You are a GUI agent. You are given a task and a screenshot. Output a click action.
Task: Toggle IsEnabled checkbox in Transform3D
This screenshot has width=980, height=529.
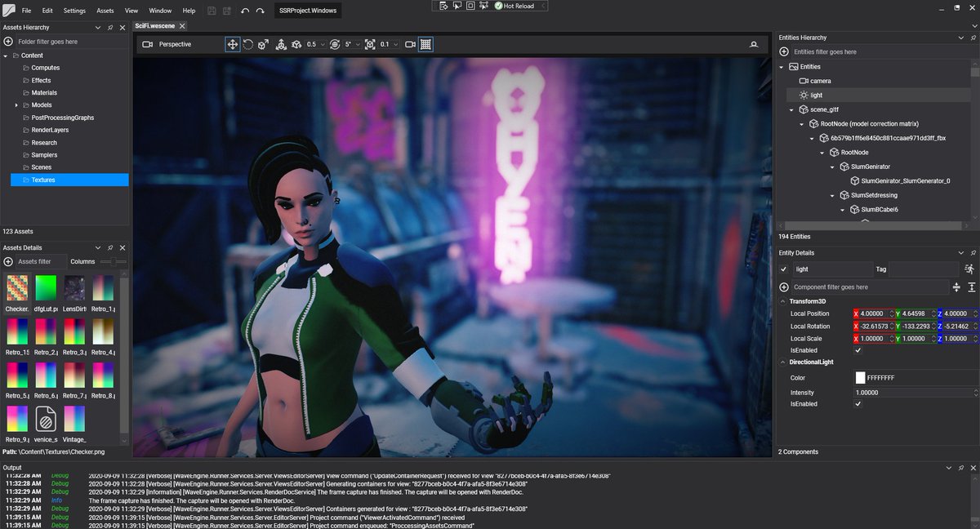click(857, 350)
